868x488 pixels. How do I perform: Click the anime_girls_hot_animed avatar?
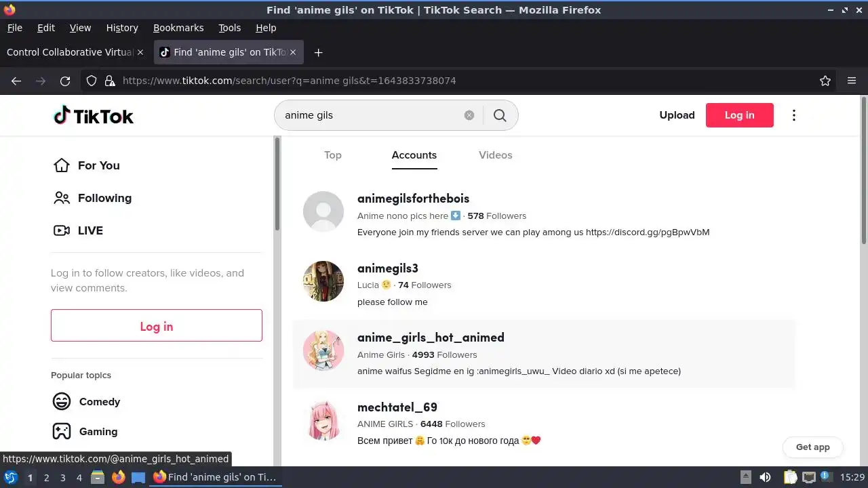323,350
